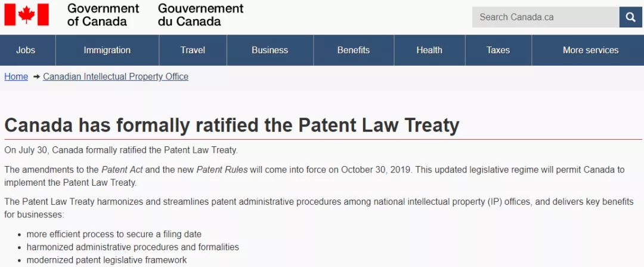This screenshot has height=267, width=644.
Task: Navigate to Taxes
Action: (498, 50)
